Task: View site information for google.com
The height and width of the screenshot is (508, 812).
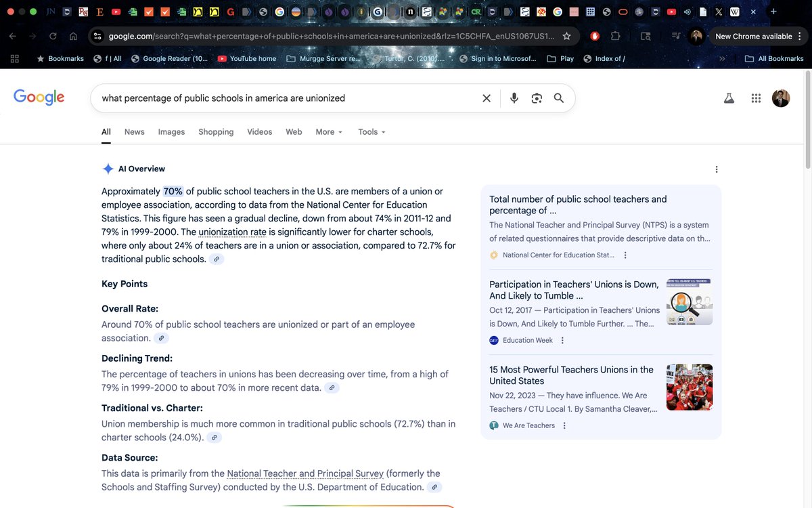Action: pos(97,36)
